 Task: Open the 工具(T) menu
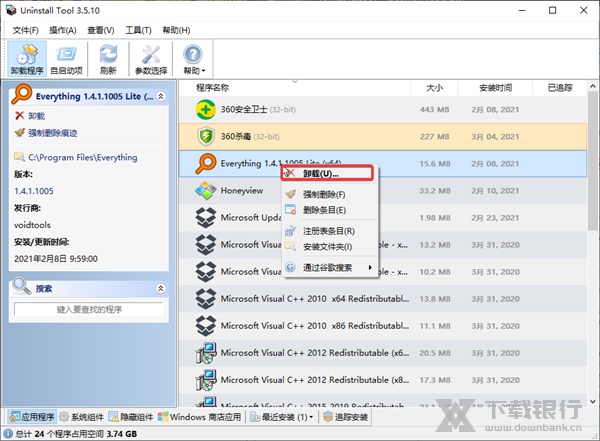coord(125,30)
